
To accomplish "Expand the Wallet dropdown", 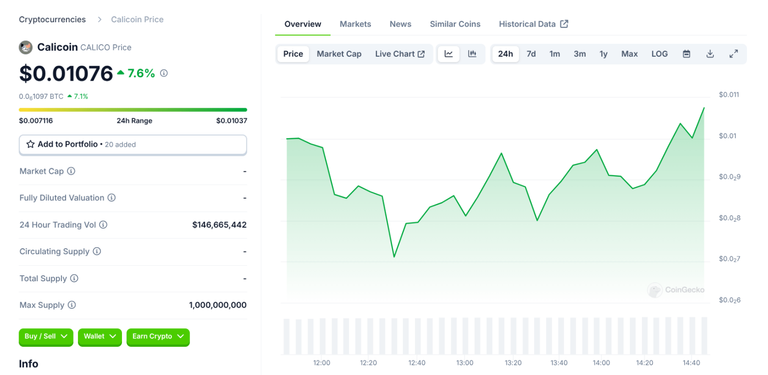I will 100,337.
